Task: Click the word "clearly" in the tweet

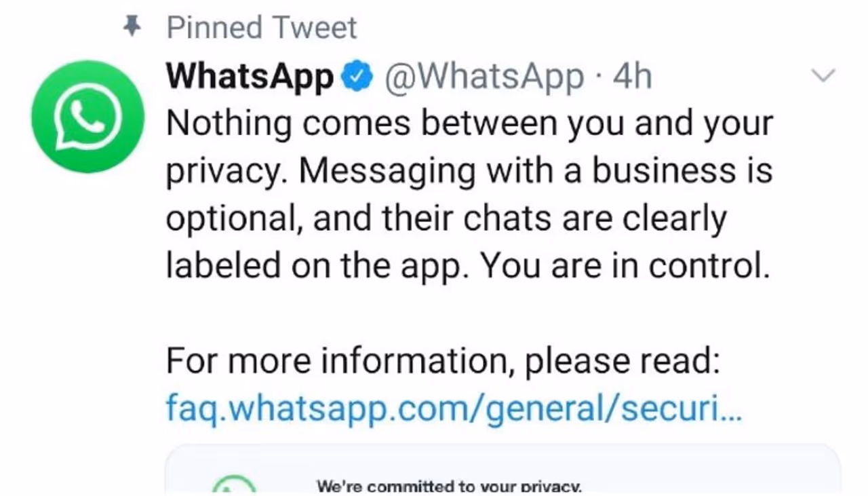Action: (673, 219)
